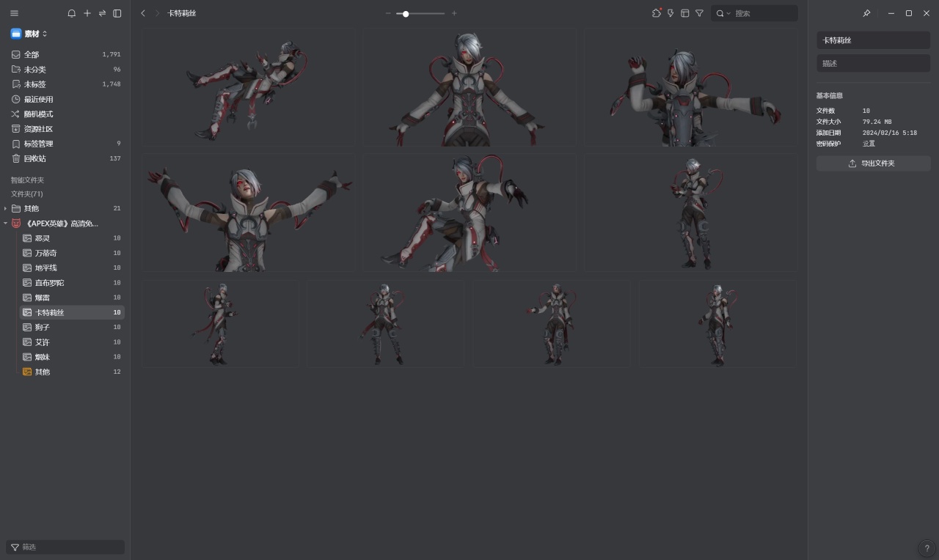Open the 狗子 subfolder
This screenshot has height=560, width=939.
click(x=71, y=328)
